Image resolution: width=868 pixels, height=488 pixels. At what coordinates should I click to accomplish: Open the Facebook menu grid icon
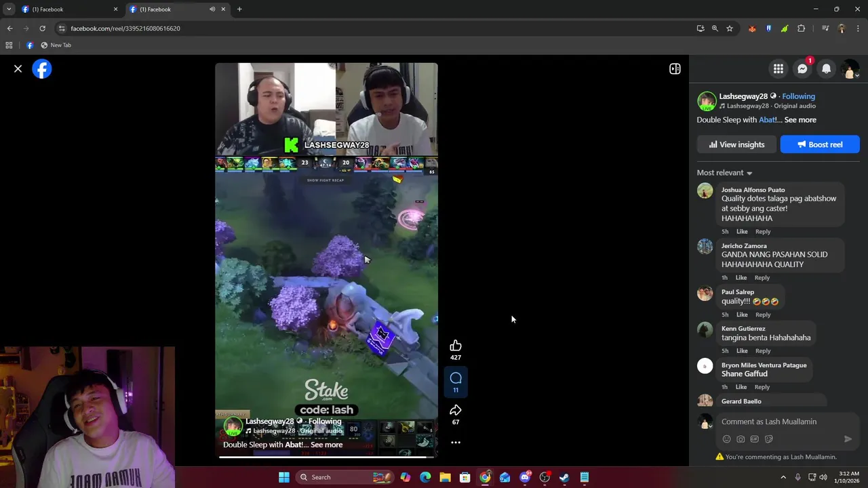pos(778,68)
